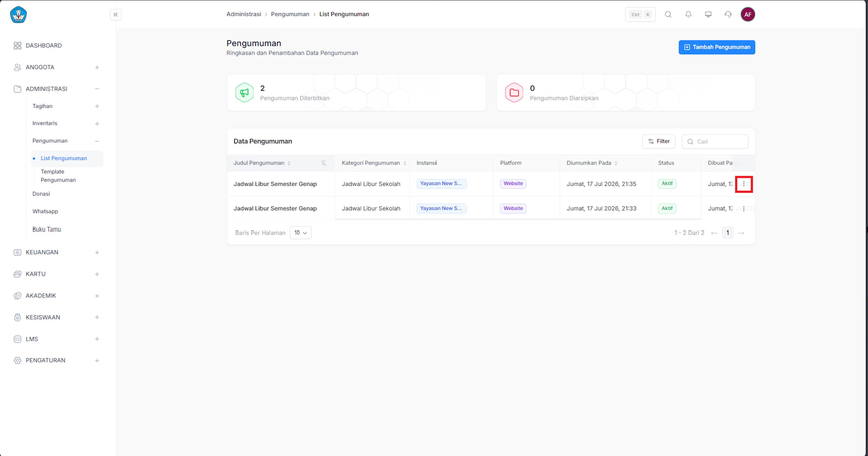Image resolution: width=868 pixels, height=456 pixels.
Task: Collapse the Pengumuman submenu
Action: click(x=97, y=141)
